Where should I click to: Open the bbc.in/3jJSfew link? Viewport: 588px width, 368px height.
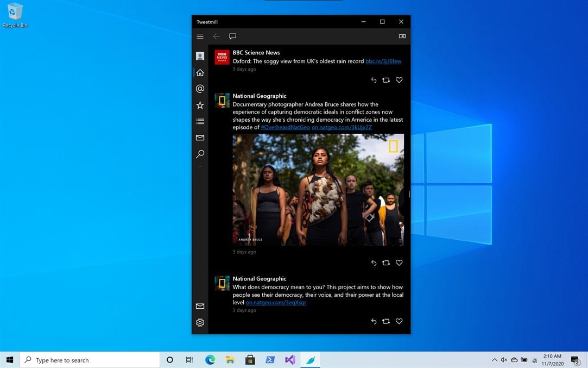383,61
